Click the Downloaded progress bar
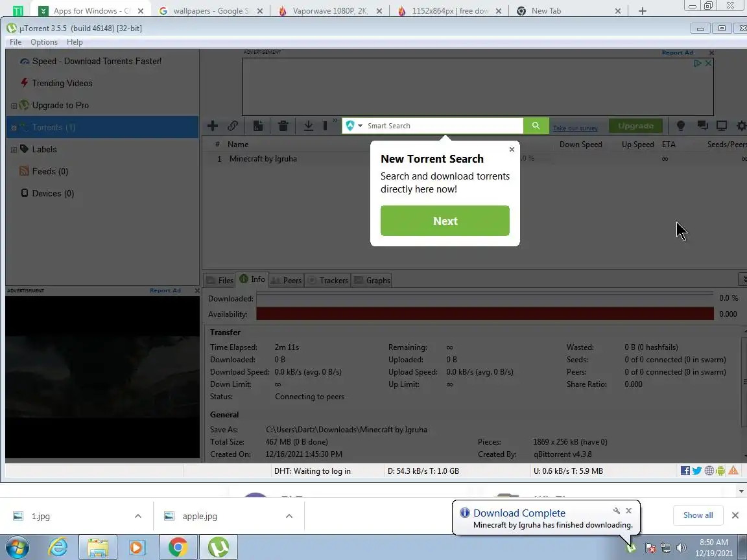The width and height of the screenshot is (747, 560). 485,299
